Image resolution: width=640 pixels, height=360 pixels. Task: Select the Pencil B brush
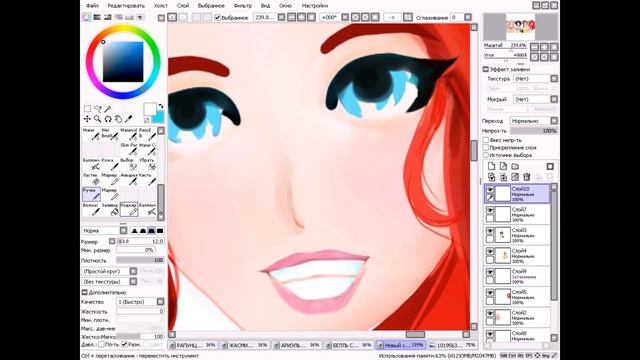pos(147,134)
